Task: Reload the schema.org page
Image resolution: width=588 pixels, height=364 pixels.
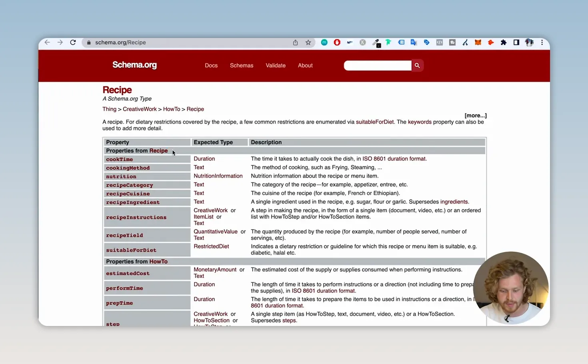Action: coord(73,42)
